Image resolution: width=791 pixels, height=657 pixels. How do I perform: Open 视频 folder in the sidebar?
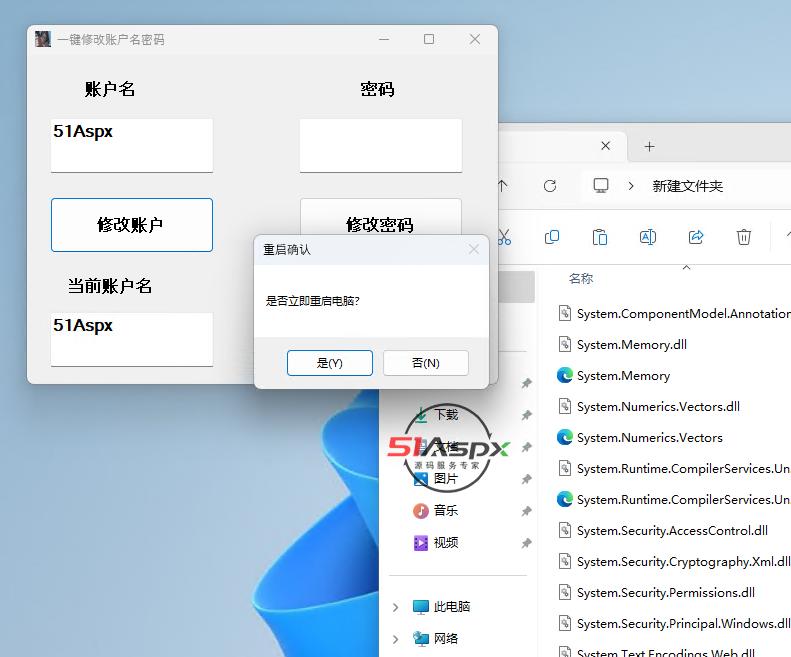point(445,543)
